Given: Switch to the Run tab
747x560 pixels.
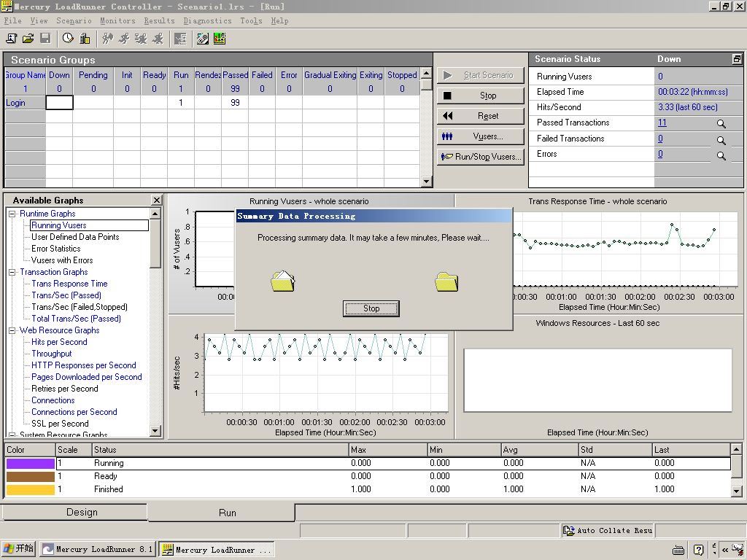Looking at the screenshot, I should (222, 513).
